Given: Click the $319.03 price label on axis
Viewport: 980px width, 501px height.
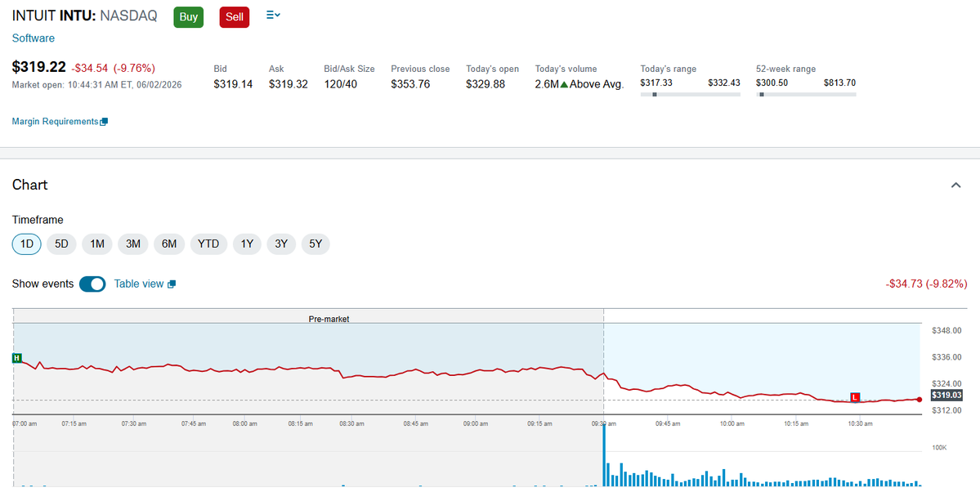Looking at the screenshot, I should (x=946, y=395).
